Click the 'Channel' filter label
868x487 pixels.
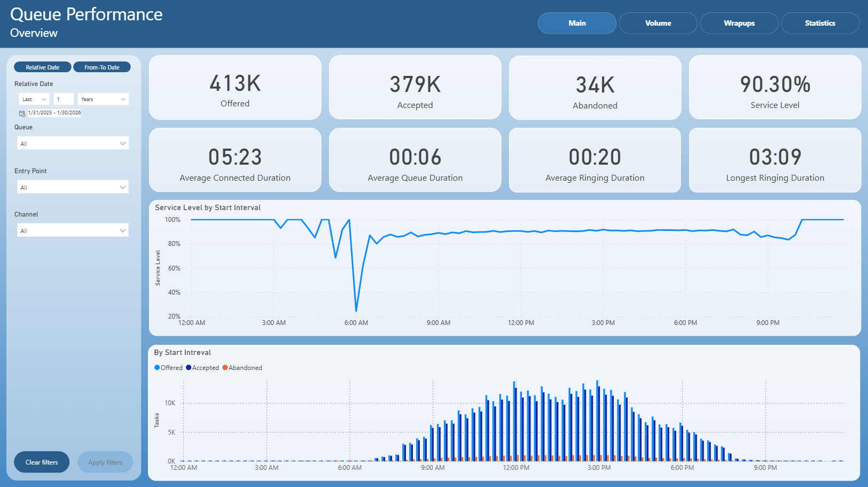point(26,214)
